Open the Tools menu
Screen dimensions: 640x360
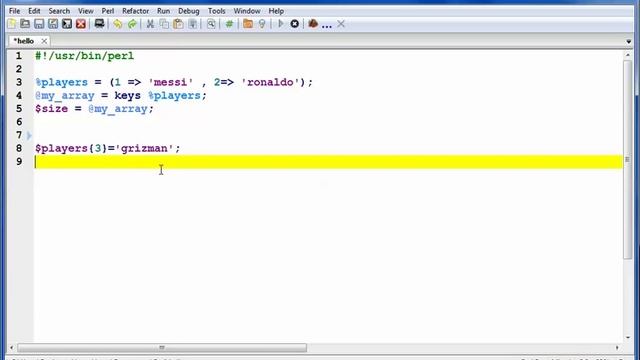point(216,11)
